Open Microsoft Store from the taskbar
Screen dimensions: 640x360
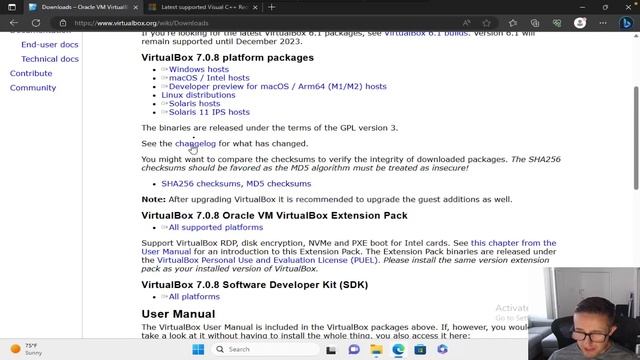(x=420, y=349)
